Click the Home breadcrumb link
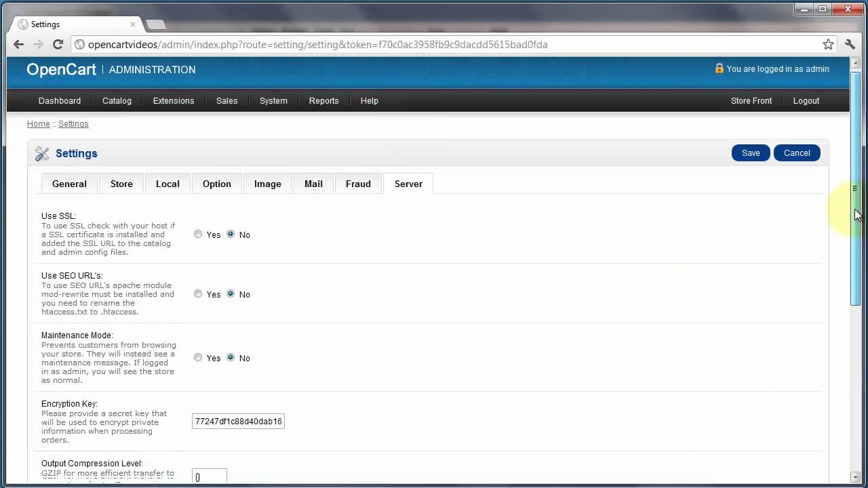Viewport: 868px width, 488px height. coord(39,124)
